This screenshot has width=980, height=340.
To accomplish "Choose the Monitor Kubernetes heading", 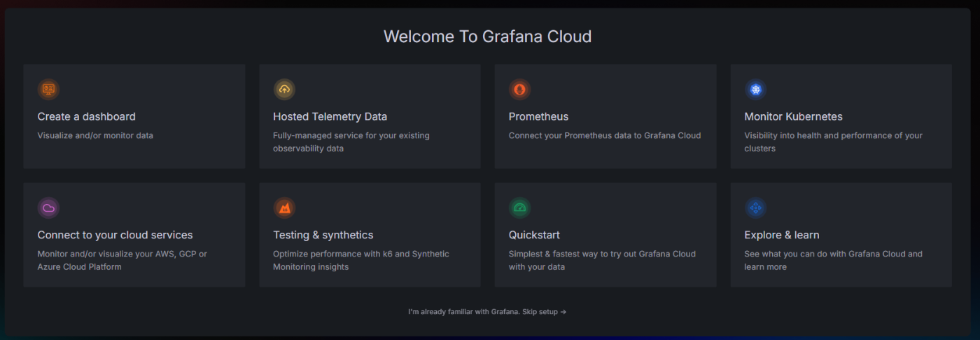I will pos(793,116).
